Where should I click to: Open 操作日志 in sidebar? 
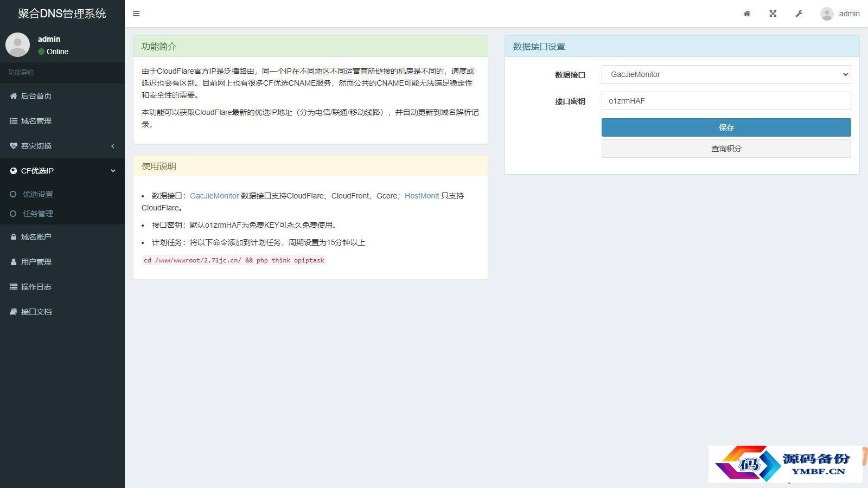(x=62, y=287)
